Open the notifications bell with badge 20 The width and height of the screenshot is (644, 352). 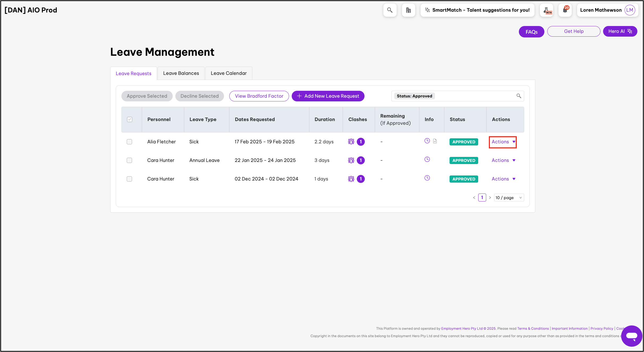tap(565, 10)
